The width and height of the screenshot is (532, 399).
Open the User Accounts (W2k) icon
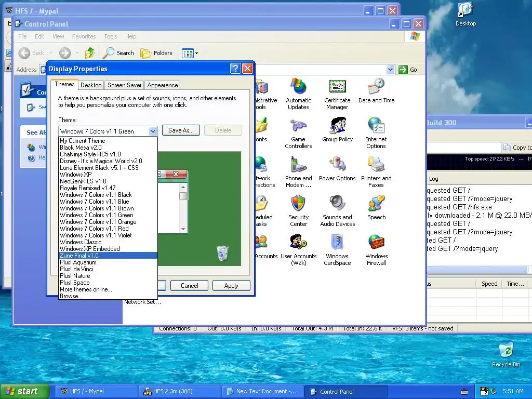(298, 250)
